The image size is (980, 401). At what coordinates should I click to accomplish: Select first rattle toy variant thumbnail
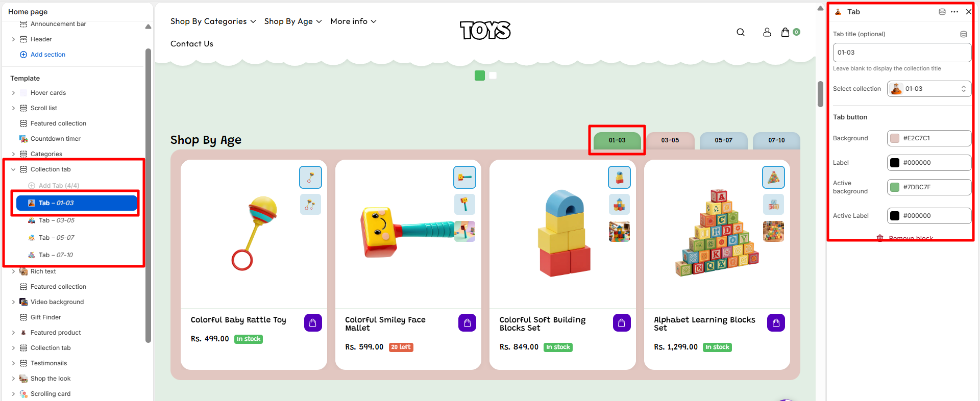[x=310, y=177]
